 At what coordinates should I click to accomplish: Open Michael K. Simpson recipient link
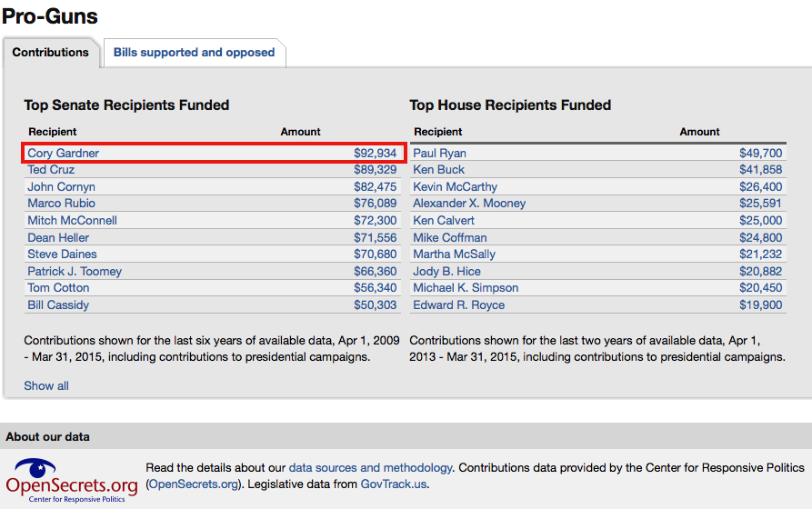[466, 288]
